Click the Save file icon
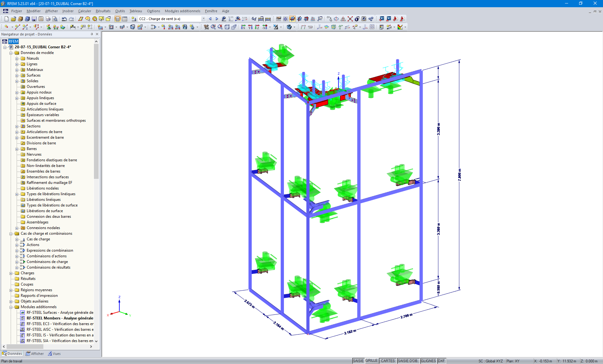Image resolution: width=603 pixels, height=364 pixels. point(34,19)
